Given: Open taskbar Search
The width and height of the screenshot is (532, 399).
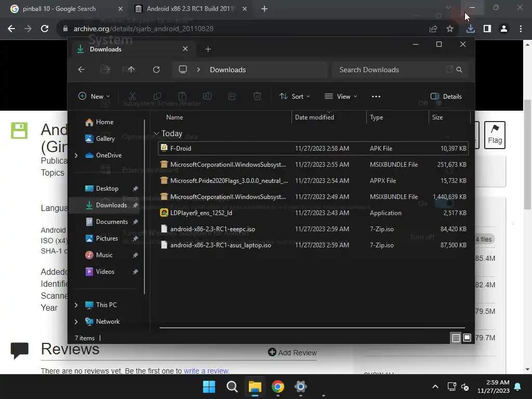Looking at the screenshot, I should tap(232, 387).
